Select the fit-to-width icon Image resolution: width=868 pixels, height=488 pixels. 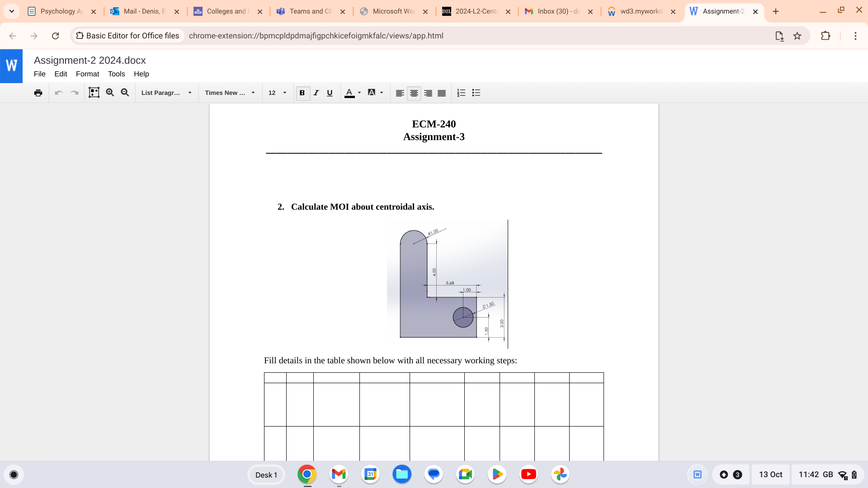click(94, 93)
